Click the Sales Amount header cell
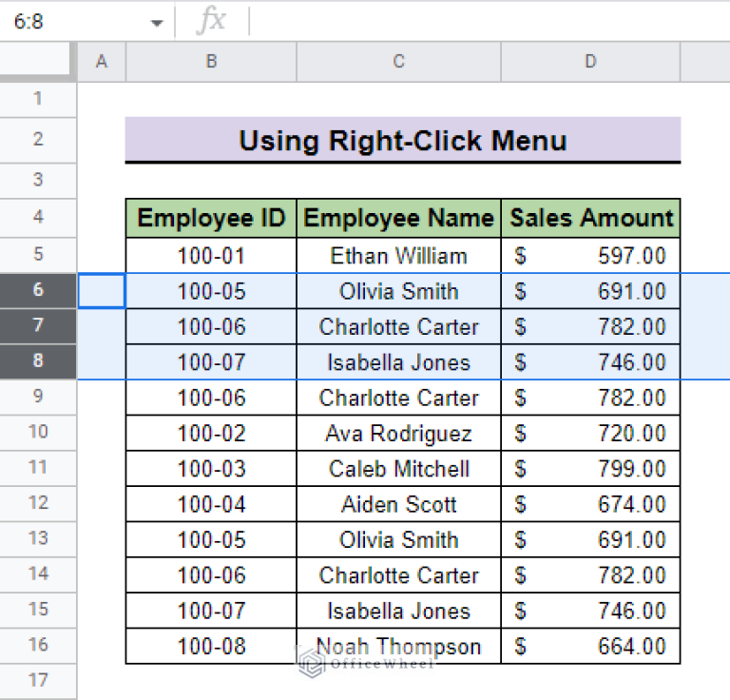This screenshot has width=730, height=700. [590, 219]
